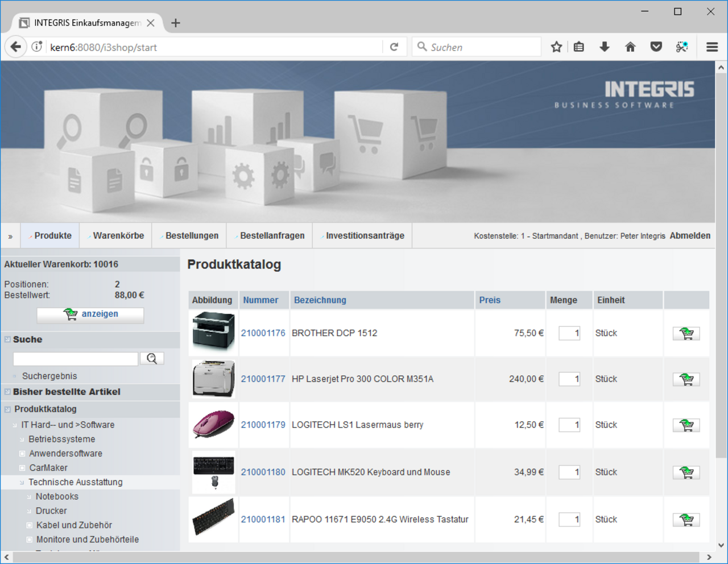The width and height of the screenshot is (728, 564).
Task: Open product number 210001181
Action: tap(263, 519)
